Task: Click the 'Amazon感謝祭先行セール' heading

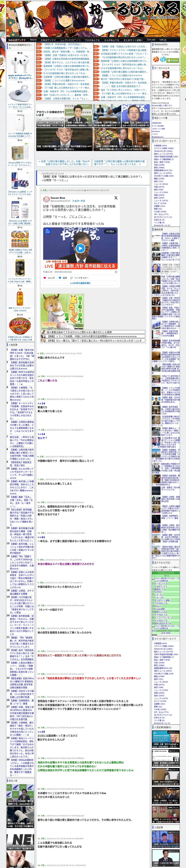Action: click(21, 46)
